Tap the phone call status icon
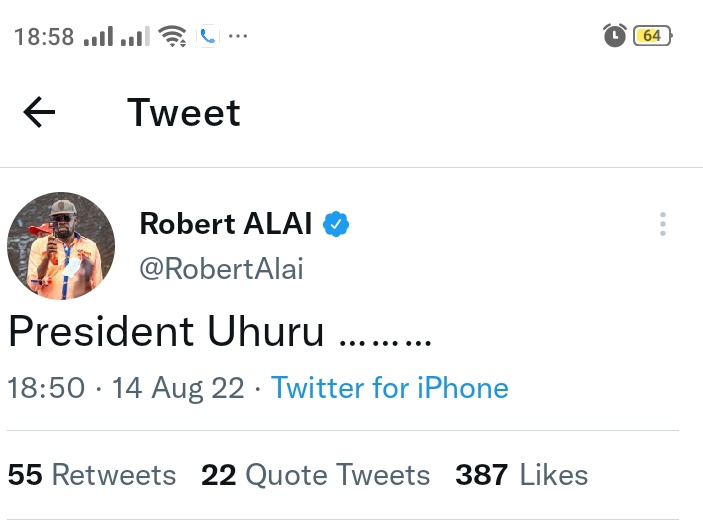This screenshot has width=703, height=527. pyautogui.click(x=207, y=37)
